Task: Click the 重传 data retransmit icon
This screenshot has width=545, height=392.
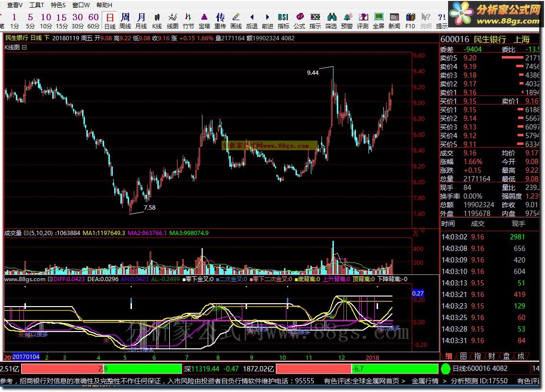Action: click(220, 21)
